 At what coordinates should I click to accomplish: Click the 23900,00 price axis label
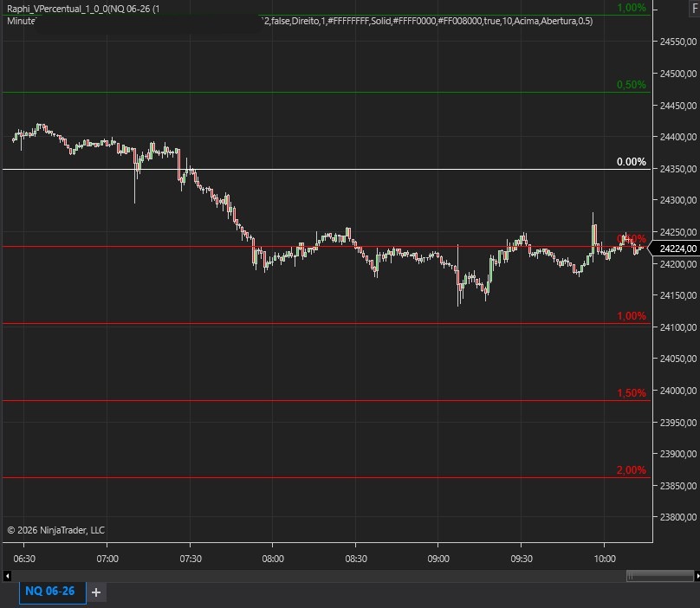tap(678, 454)
